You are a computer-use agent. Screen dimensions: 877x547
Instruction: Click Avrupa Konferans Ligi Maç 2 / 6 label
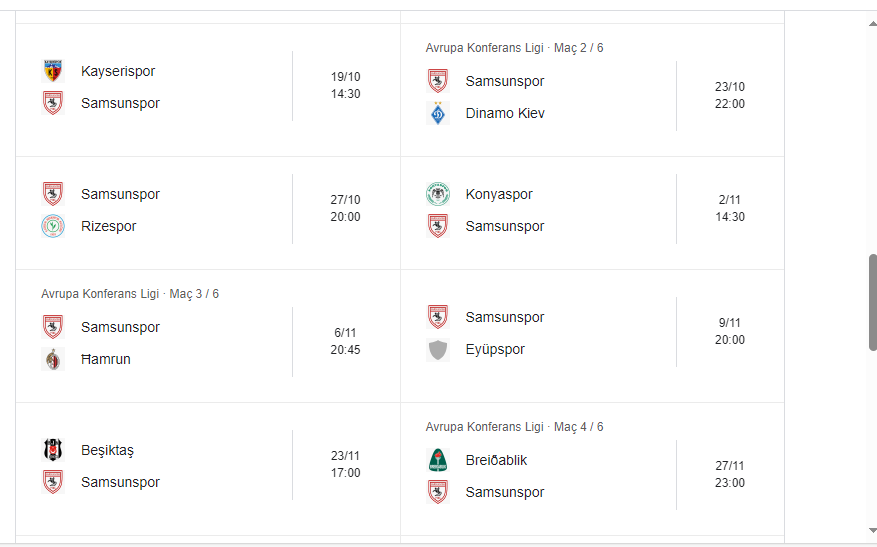pyautogui.click(x=514, y=48)
